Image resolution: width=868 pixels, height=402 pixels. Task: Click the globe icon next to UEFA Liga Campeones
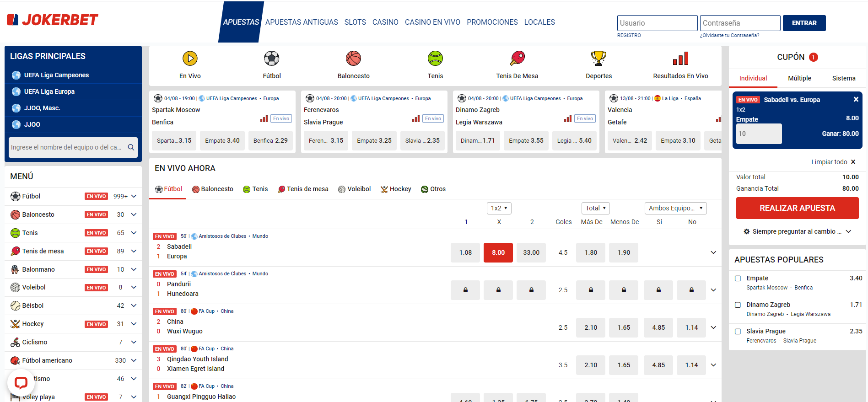16,75
